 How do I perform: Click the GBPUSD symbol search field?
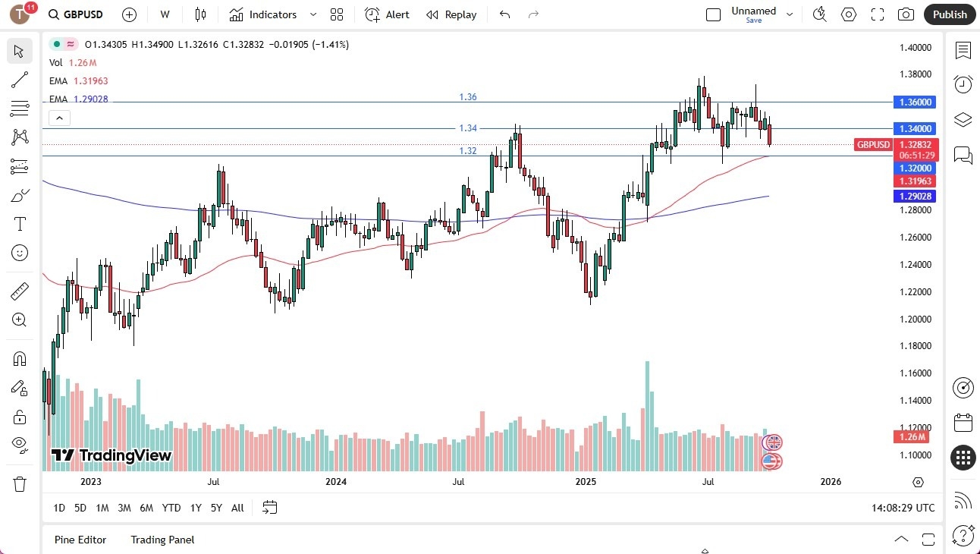pyautogui.click(x=75, y=14)
